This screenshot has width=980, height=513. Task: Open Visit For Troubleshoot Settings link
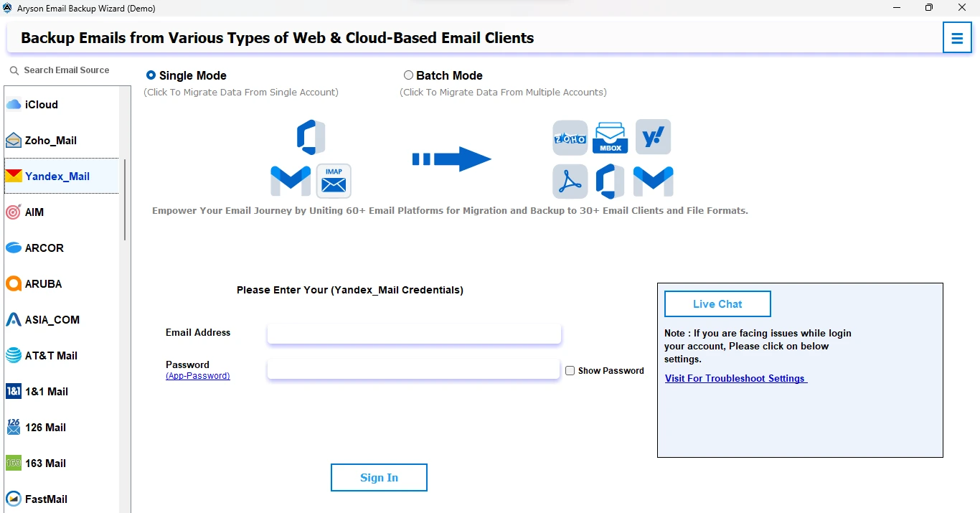(x=735, y=378)
